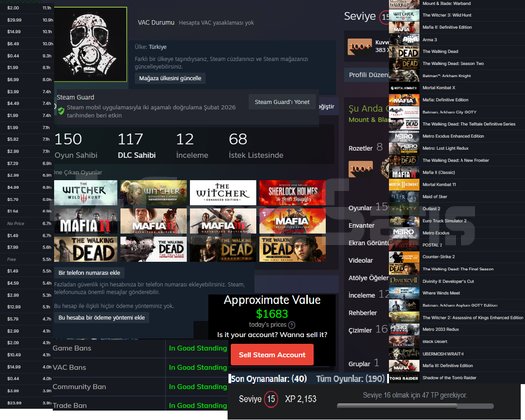Click The Witcher 2 Assassins of Kings title
The width and height of the screenshot is (525, 420).
pyautogui.click(x=473, y=318)
